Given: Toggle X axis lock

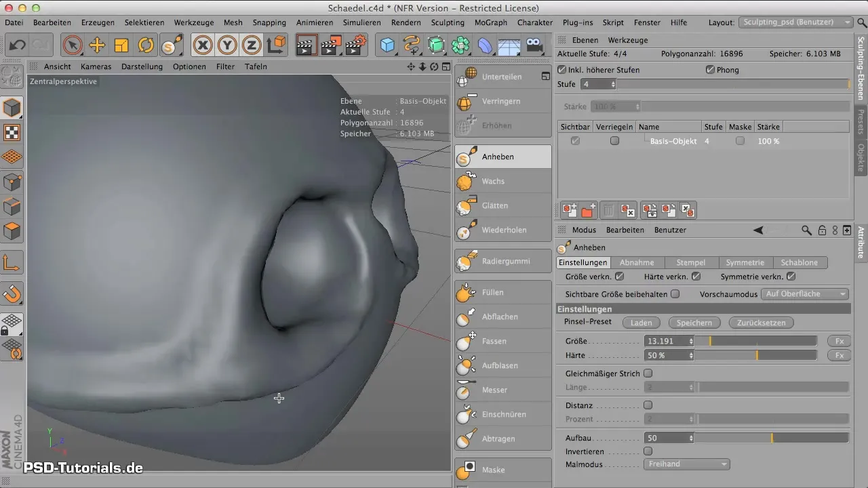Looking at the screenshot, I should 203,45.
